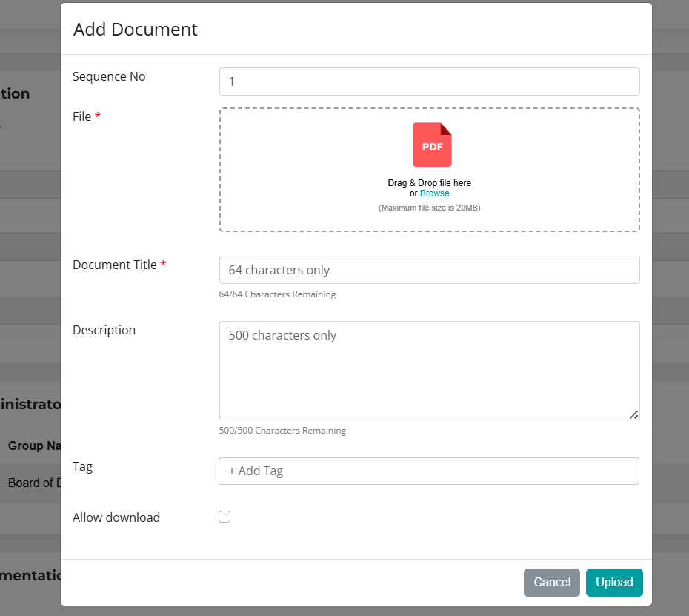The width and height of the screenshot is (689, 616).
Task: Click the Tag label
Action: (83, 467)
